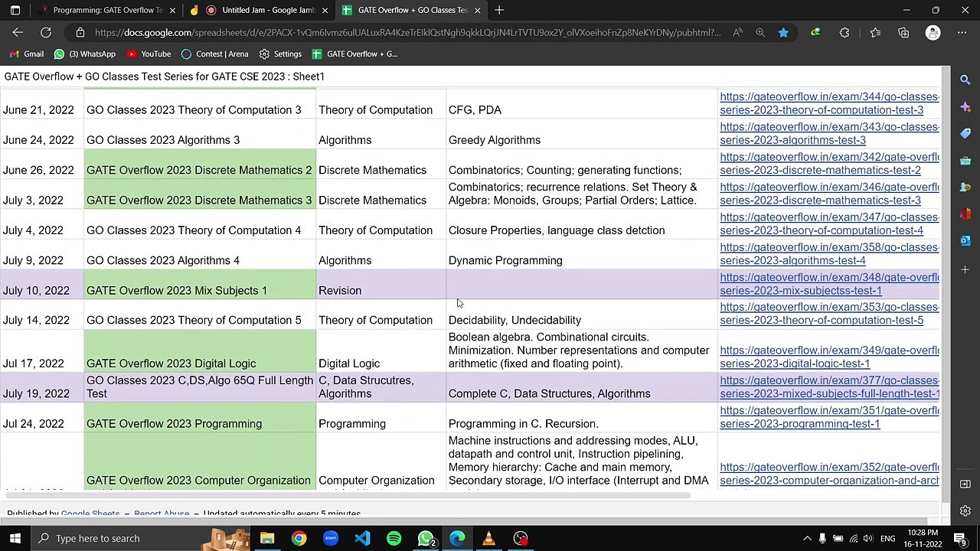Image resolution: width=980 pixels, height=551 pixels.
Task: Open the Shopping tag icon in sidebar
Action: [965, 133]
